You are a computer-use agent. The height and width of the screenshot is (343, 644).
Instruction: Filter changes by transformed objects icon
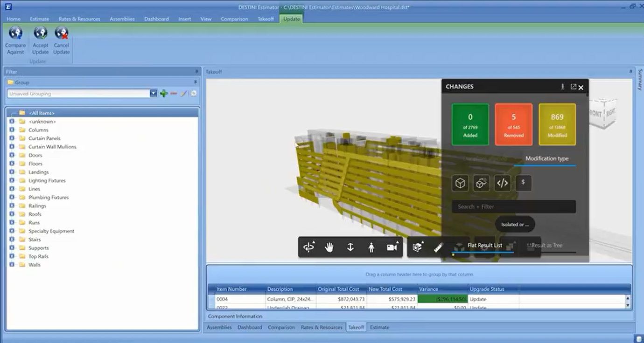(481, 183)
